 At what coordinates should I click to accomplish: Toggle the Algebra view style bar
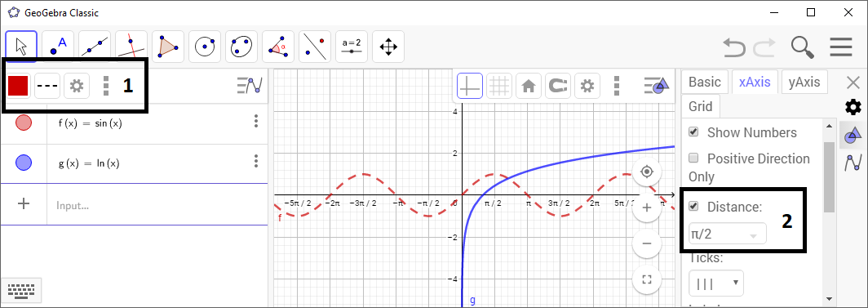(x=249, y=86)
